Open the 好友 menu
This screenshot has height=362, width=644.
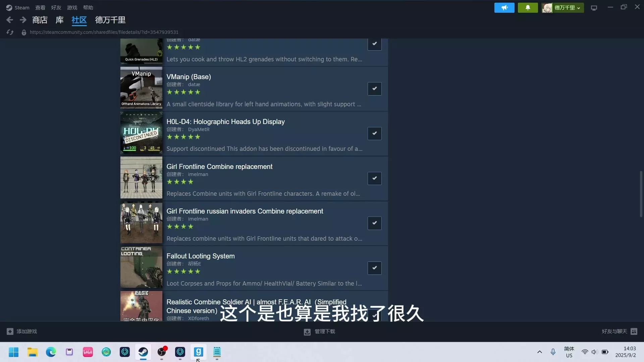(56, 8)
